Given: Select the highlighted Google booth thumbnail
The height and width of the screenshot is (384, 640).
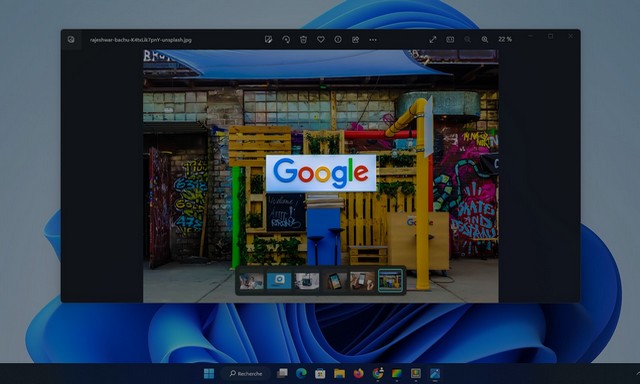Looking at the screenshot, I should [390, 281].
